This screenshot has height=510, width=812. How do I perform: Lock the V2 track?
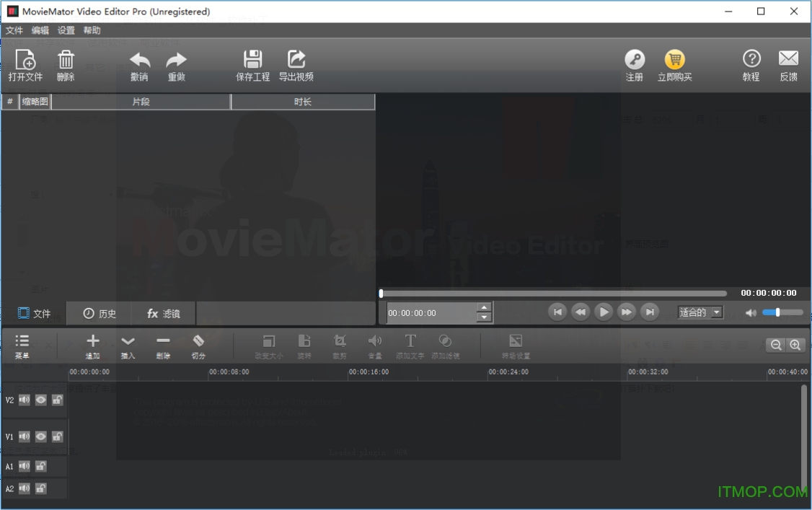click(x=58, y=400)
